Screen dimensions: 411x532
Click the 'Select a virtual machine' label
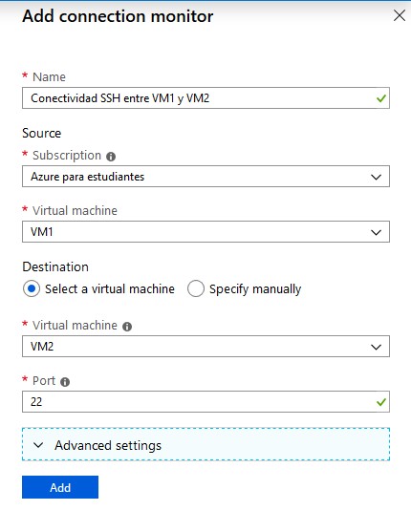point(110,289)
